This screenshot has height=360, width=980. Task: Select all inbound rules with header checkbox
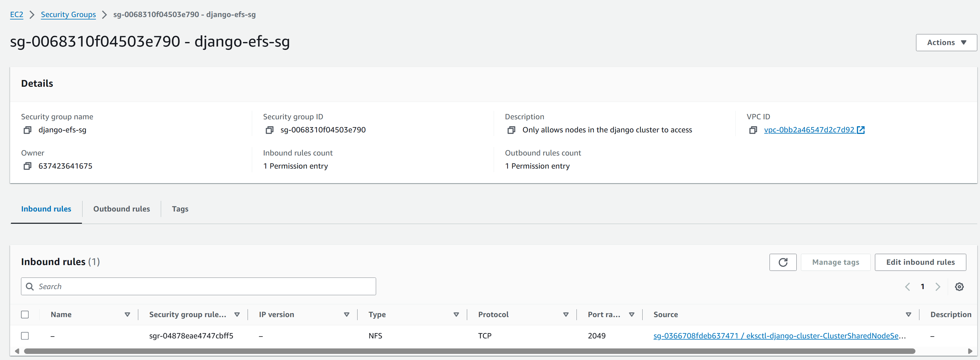coord(25,314)
